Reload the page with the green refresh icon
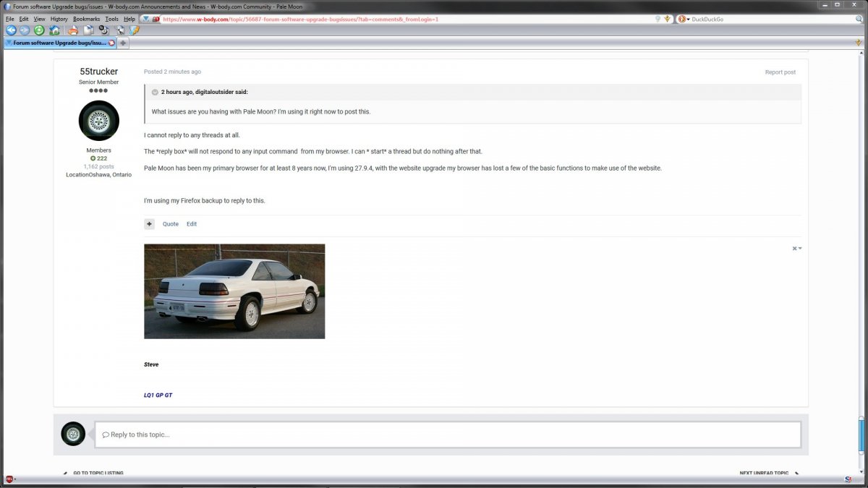 pos(39,30)
